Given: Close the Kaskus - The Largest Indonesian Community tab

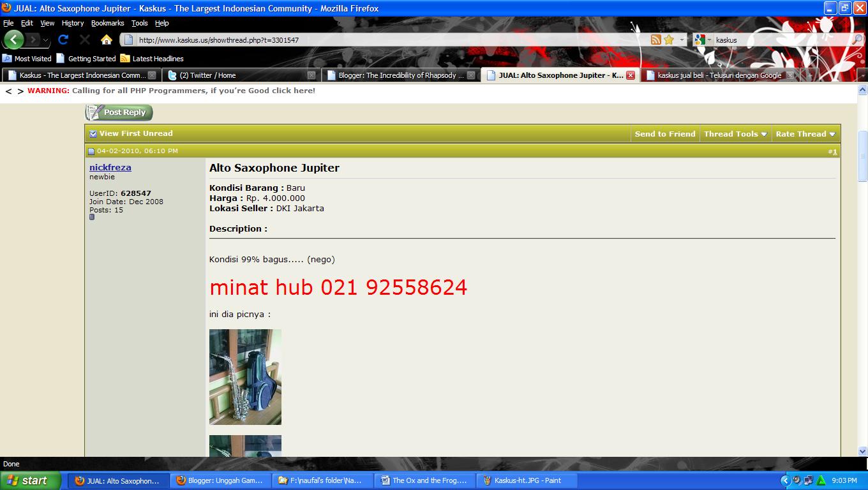Looking at the screenshot, I should pos(152,75).
